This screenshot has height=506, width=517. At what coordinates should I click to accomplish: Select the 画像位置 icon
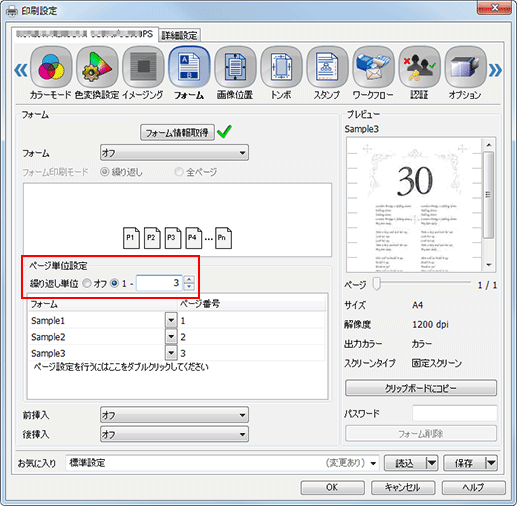[x=235, y=67]
